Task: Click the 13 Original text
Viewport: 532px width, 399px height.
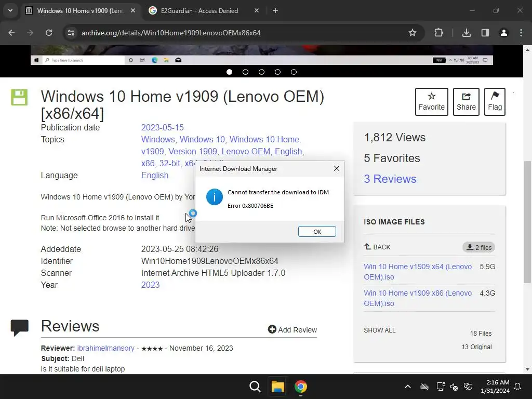Action: point(477,347)
